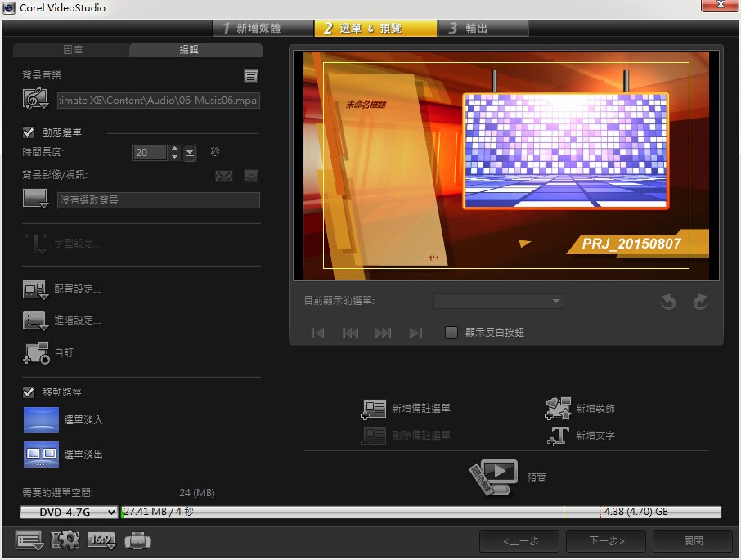Viewport: 741px width, 560px height.
Task: Open the 配置設定 layout settings icon
Action: point(35,290)
